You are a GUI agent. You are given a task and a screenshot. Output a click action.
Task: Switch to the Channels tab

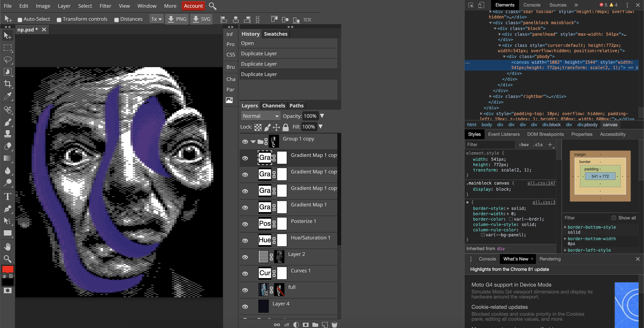point(274,105)
